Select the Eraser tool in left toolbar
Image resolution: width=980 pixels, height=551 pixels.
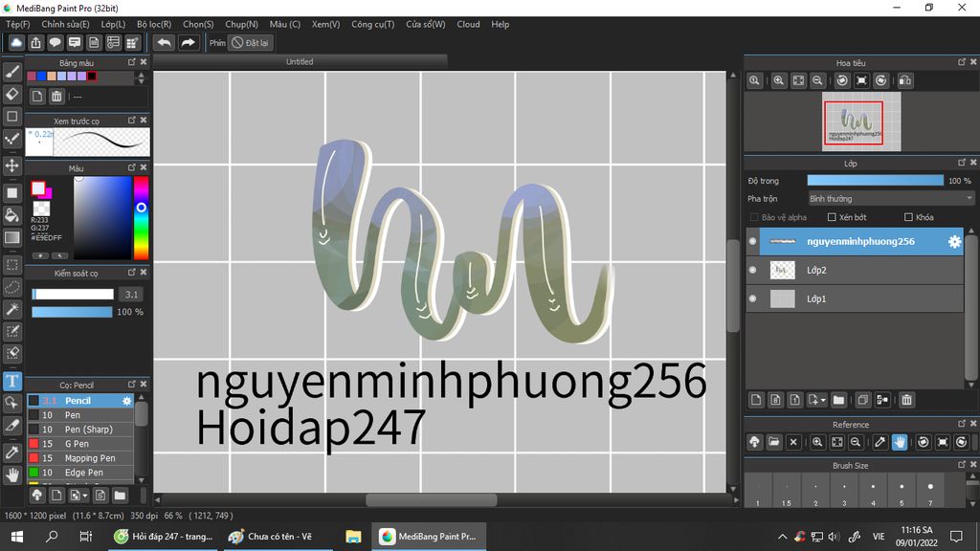pyautogui.click(x=11, y=95)
